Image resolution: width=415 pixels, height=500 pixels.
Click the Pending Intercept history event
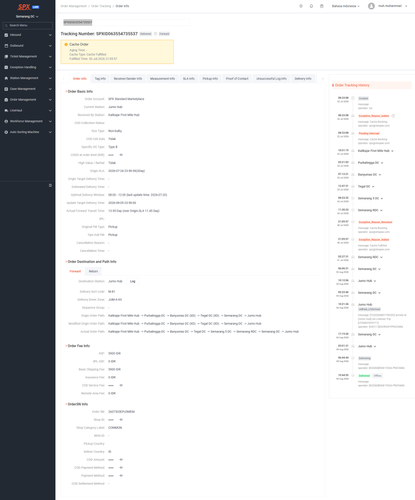(x=369, y=133)
